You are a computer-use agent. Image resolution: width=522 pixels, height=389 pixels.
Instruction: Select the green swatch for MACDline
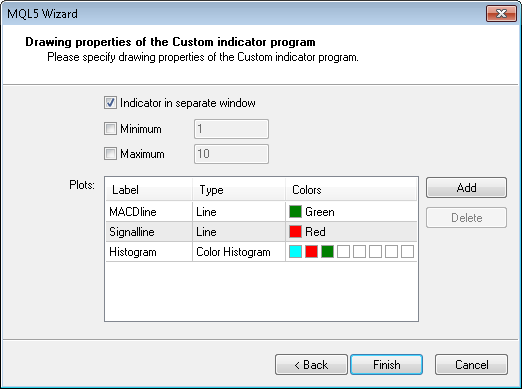point(295,212)
